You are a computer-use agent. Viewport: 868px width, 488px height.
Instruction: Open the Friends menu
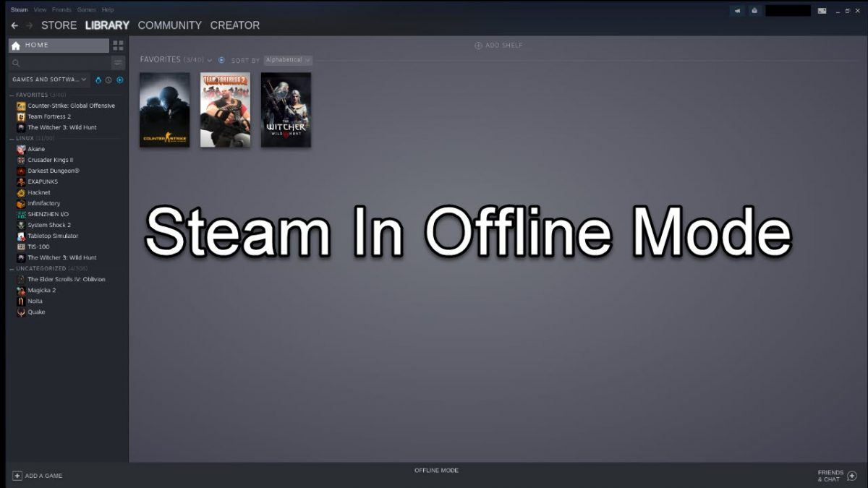[x=61, y=9]
